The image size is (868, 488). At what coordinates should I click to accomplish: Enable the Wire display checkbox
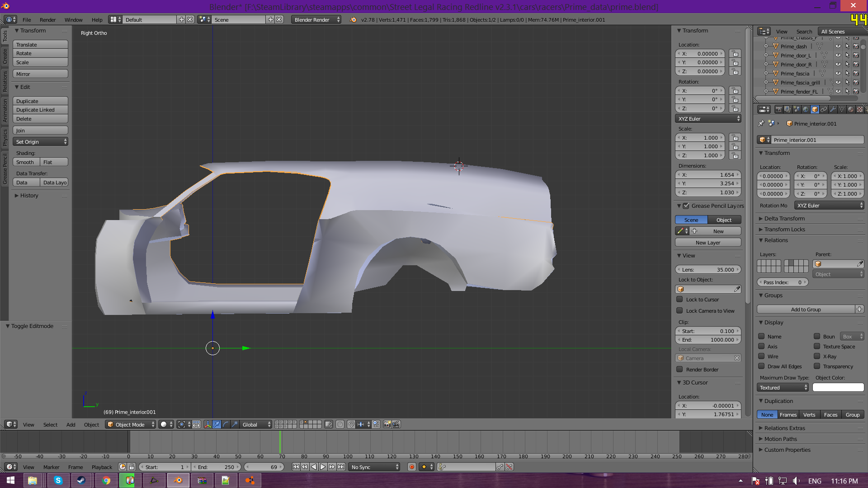pos(761,356)
